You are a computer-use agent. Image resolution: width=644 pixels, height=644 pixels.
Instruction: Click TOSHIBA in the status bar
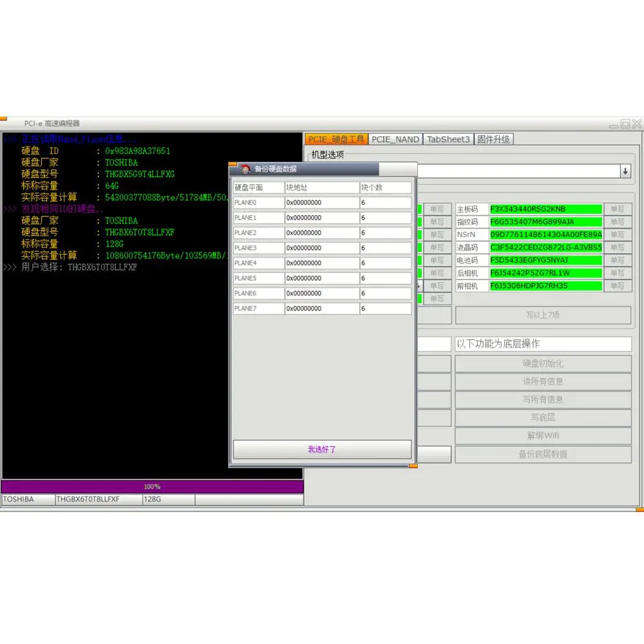[x=28, y=500]
